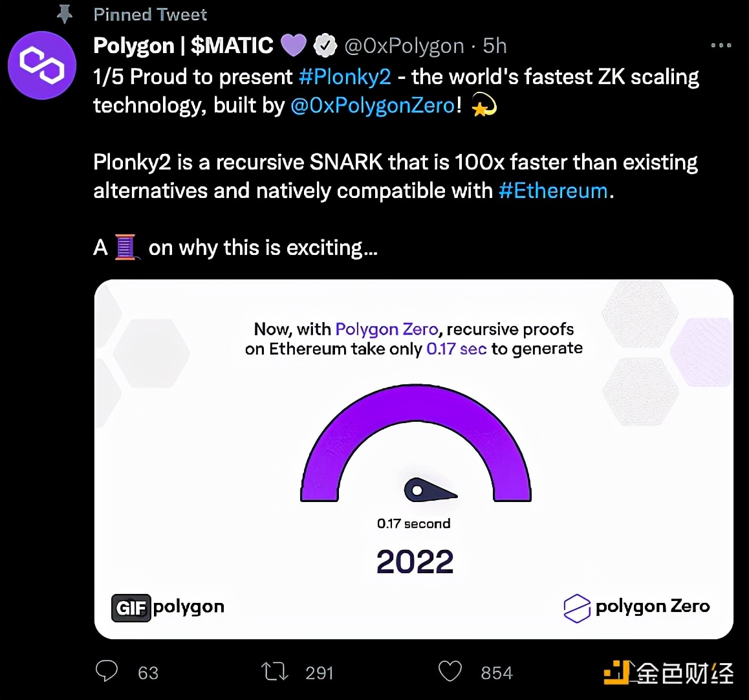Click the @0xPolygon handle

coord(404,46)
